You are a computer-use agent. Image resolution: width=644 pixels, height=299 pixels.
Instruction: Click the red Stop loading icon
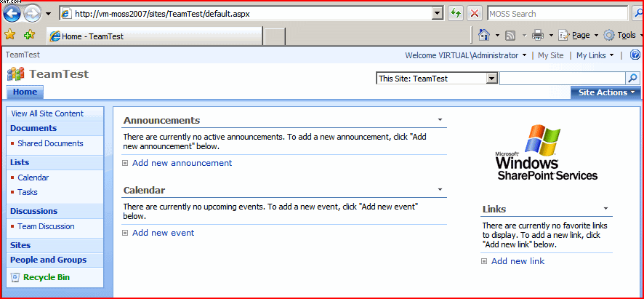click(475, 13)
